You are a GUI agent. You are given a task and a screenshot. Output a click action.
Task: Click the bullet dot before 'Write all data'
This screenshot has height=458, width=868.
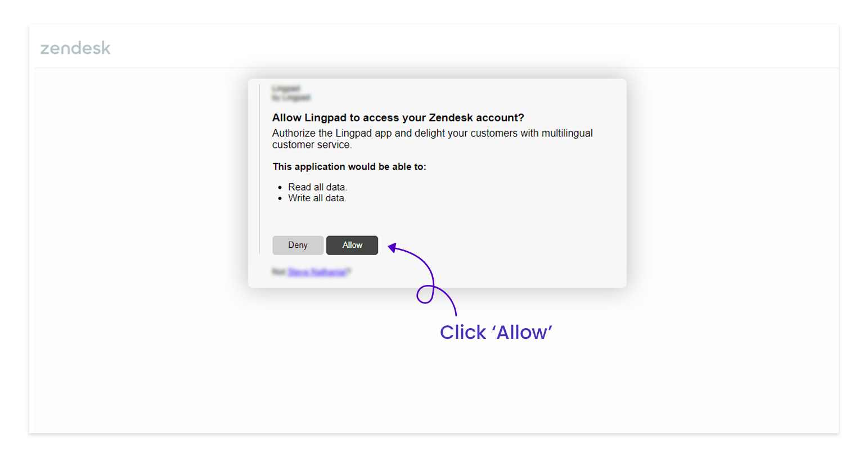click(x=280, y=198)
